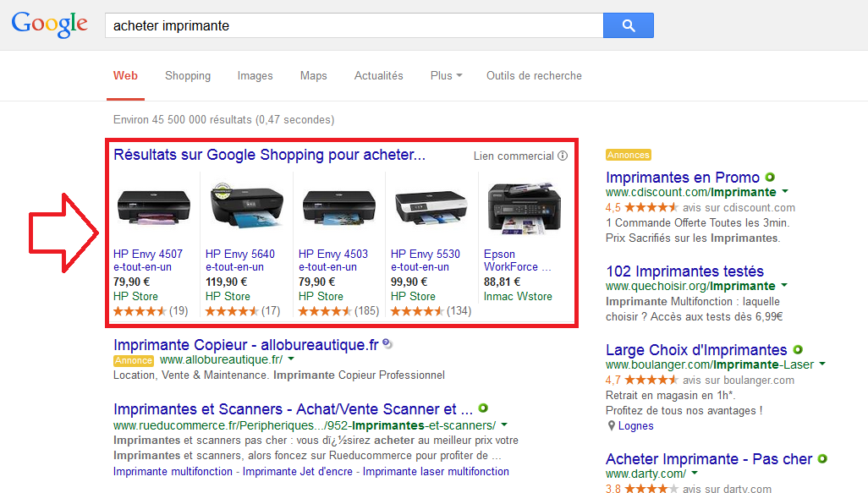Click green badge beside Imprimantes et Scanners result
This screenshot has width=868, height=493.
point(483,408)
